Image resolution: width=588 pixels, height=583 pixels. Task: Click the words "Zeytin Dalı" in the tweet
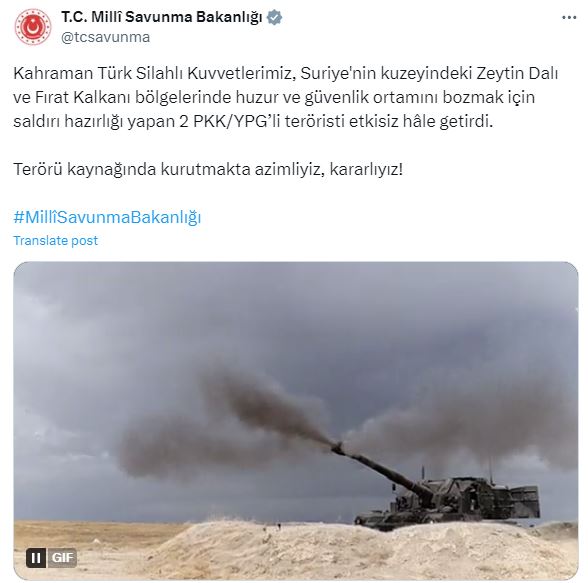coord(517,73)
